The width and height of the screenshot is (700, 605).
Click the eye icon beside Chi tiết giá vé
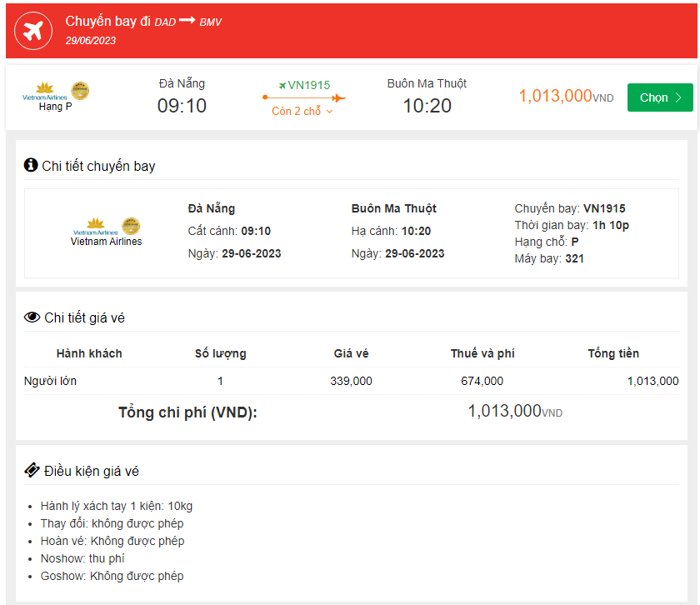click(x=32, y=317)
